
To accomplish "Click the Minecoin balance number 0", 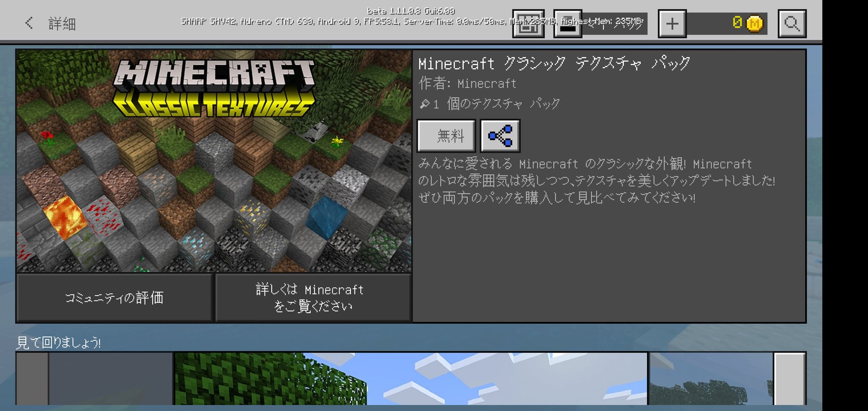I will tap(737, 22).
